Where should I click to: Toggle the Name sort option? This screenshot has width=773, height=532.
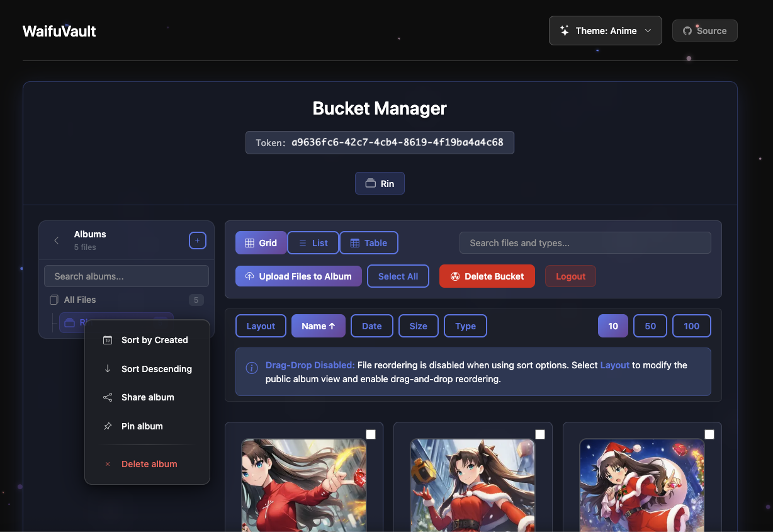[x=319, y=326]
